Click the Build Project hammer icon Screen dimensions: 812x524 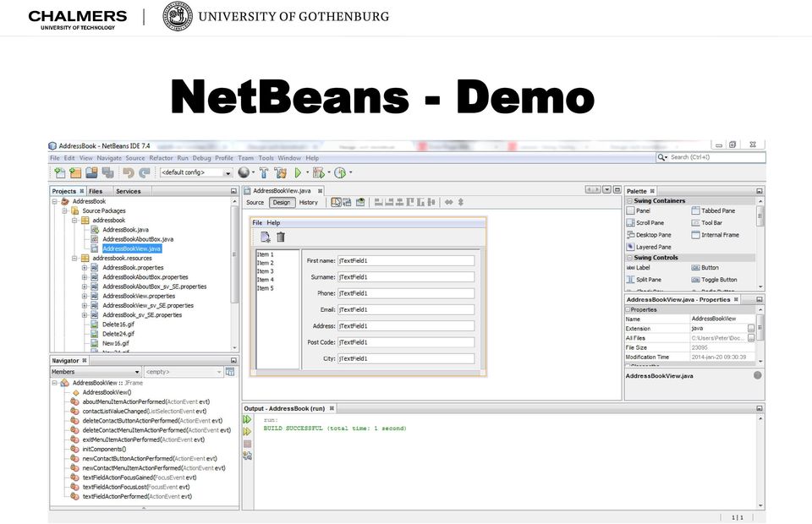(264, 172)
